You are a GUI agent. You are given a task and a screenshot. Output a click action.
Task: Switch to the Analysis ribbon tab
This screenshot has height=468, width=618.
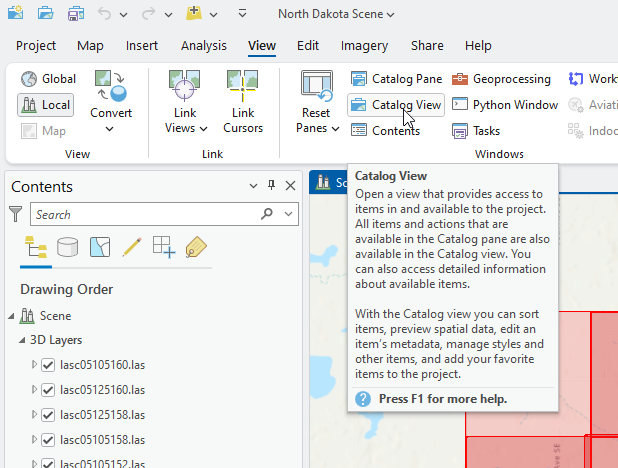point(204,46)
